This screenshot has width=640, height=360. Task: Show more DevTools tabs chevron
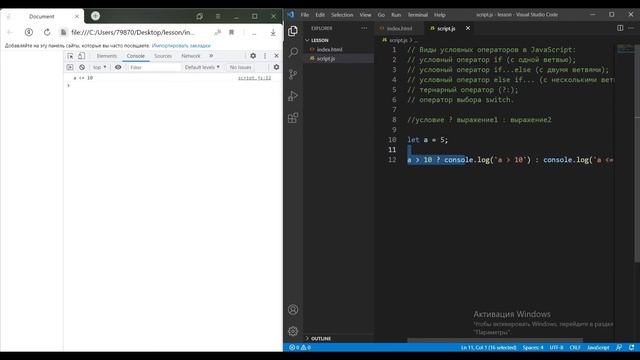click(x=211, y=56)
